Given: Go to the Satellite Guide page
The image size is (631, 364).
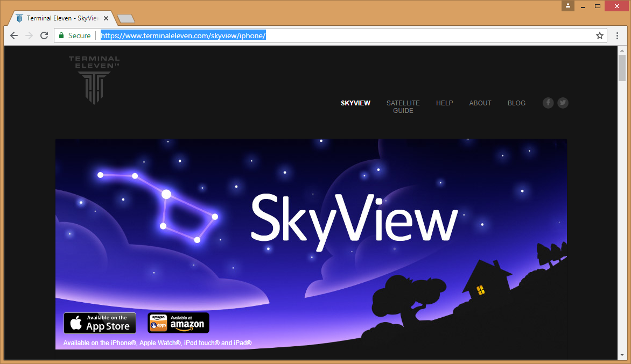Looking at the screenshot, I should (x=403, y=107).
